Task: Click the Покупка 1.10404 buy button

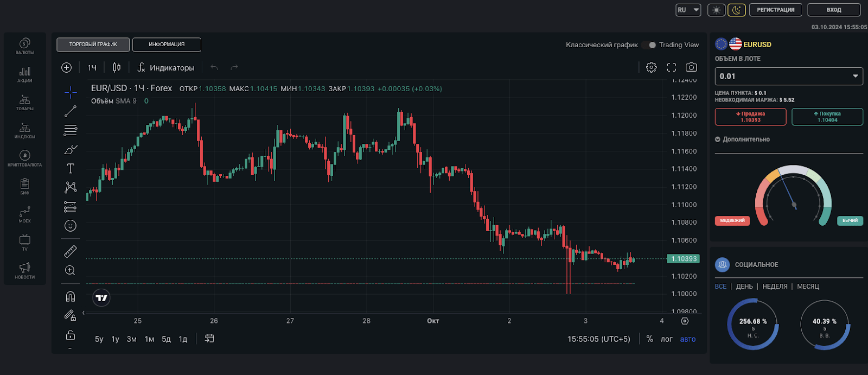Action: (x=827, y=117)
